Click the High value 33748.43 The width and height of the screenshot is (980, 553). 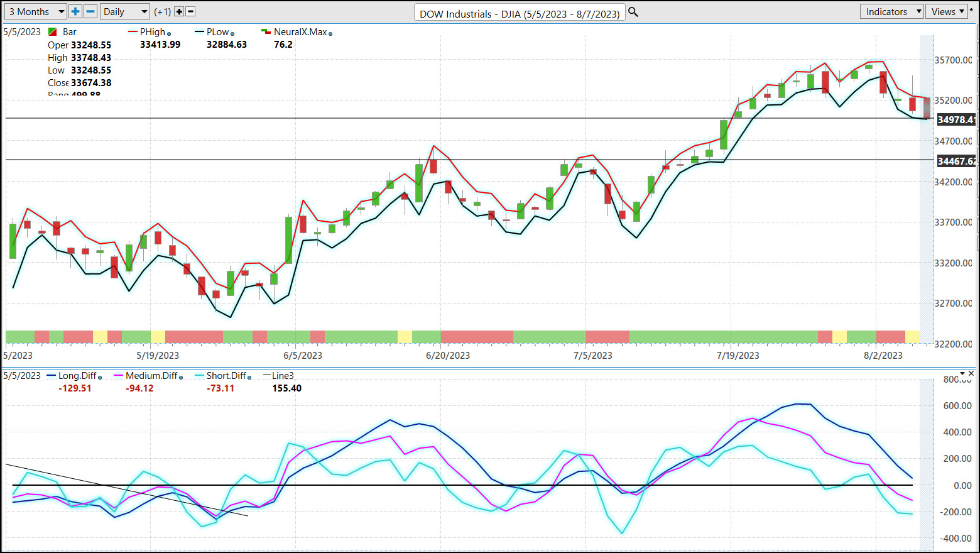[91, 58]
